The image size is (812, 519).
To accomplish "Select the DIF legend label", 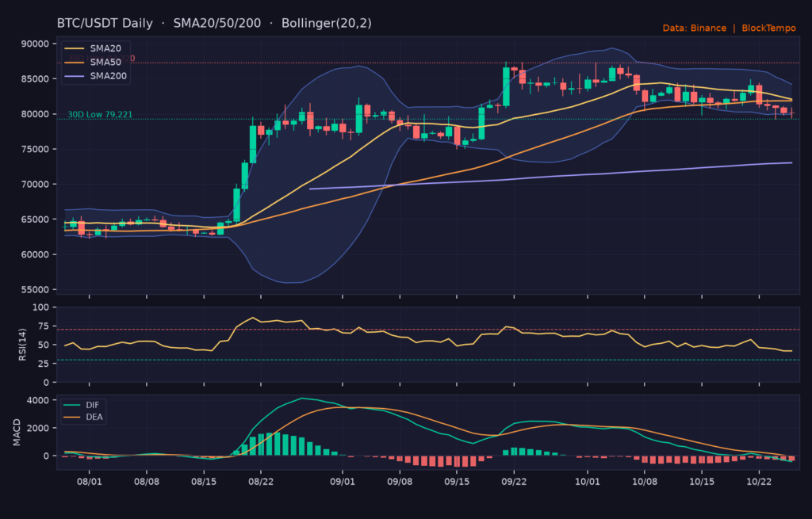I will (92, 405).
